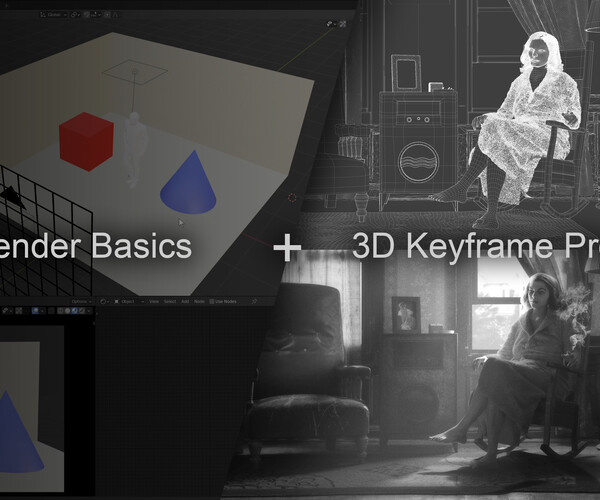
Task: Select the gray human figure in viewport
Action: coord(134,150)
